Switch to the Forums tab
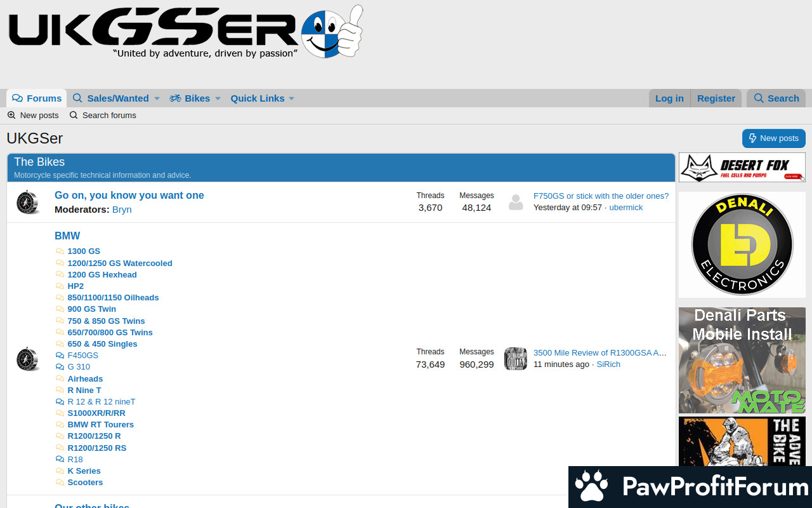The height and width of the screenshot is (508, 812). (37, 98)
